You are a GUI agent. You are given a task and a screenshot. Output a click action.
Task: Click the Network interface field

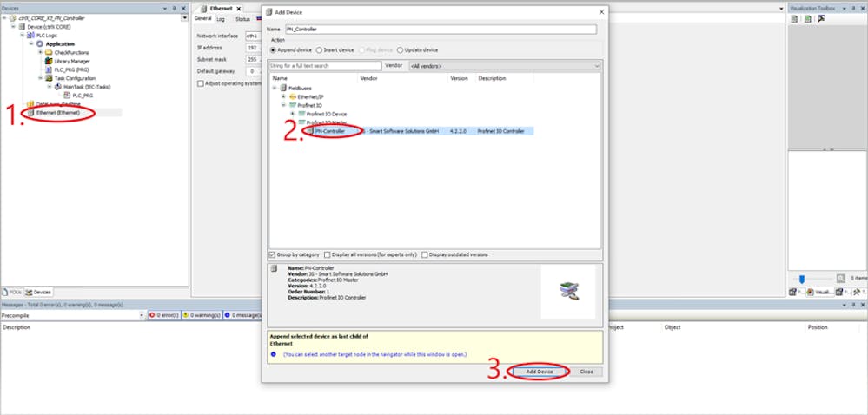[253, 36]
